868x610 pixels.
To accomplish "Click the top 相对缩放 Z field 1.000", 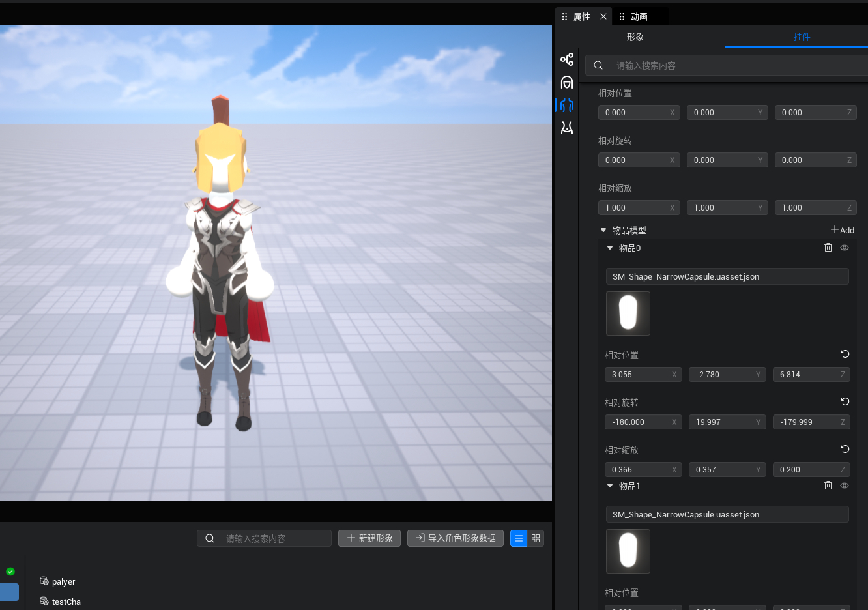I will pos(815,208).
